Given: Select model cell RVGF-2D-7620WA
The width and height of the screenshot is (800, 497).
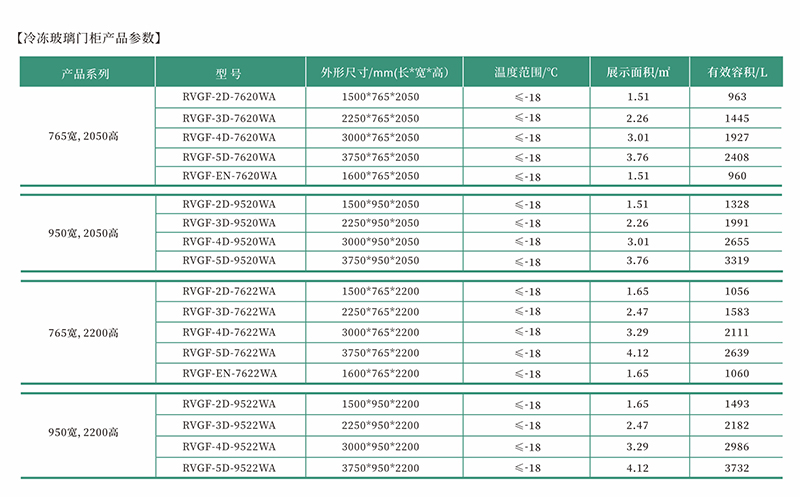Looking at the screenshot, I should click(229, 98).
